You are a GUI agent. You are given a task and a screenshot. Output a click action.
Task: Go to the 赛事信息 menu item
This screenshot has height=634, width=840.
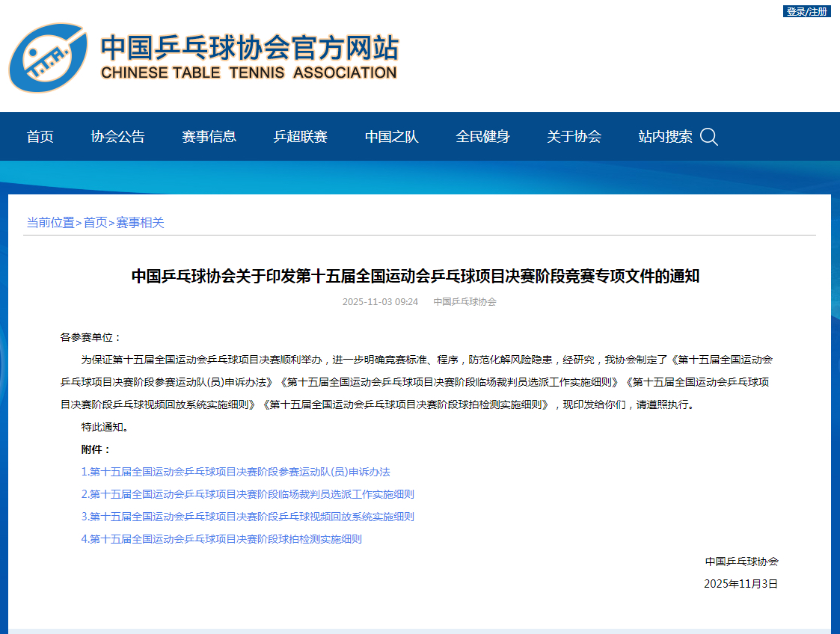(x=209, y=137)
